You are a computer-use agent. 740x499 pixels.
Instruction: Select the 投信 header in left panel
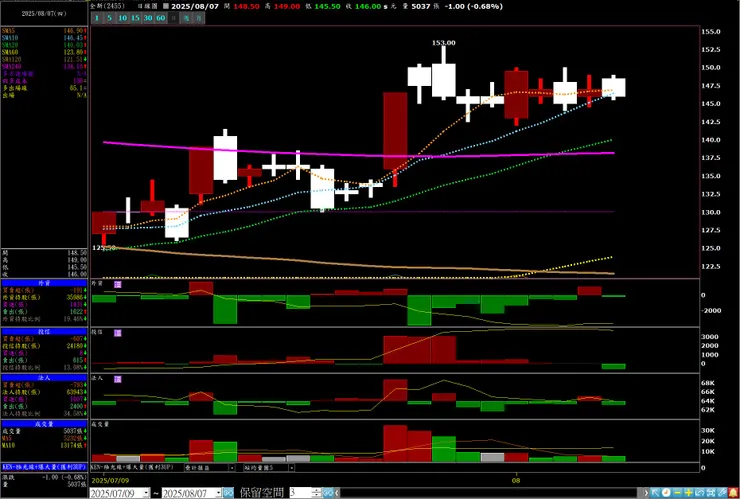pos(44,331)
